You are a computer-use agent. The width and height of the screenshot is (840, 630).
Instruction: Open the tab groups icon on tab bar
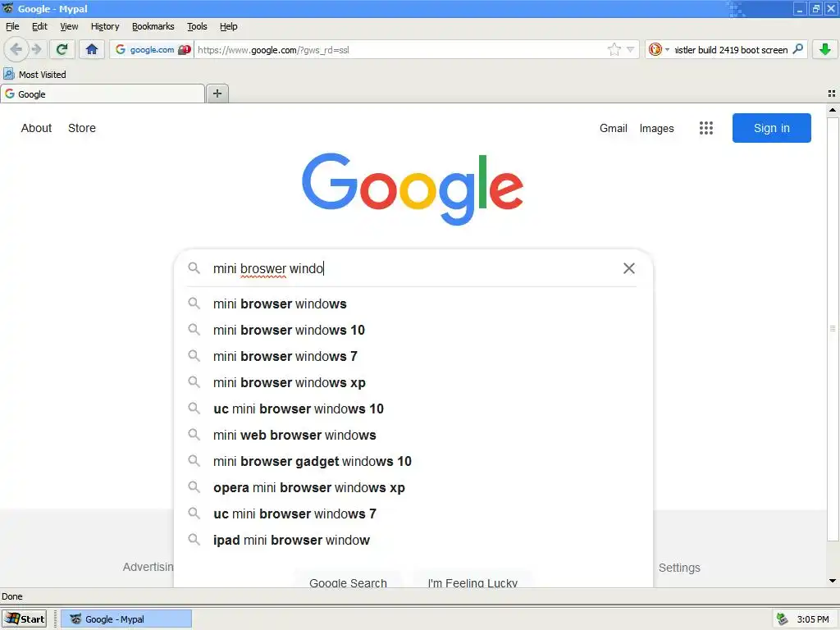832,94
